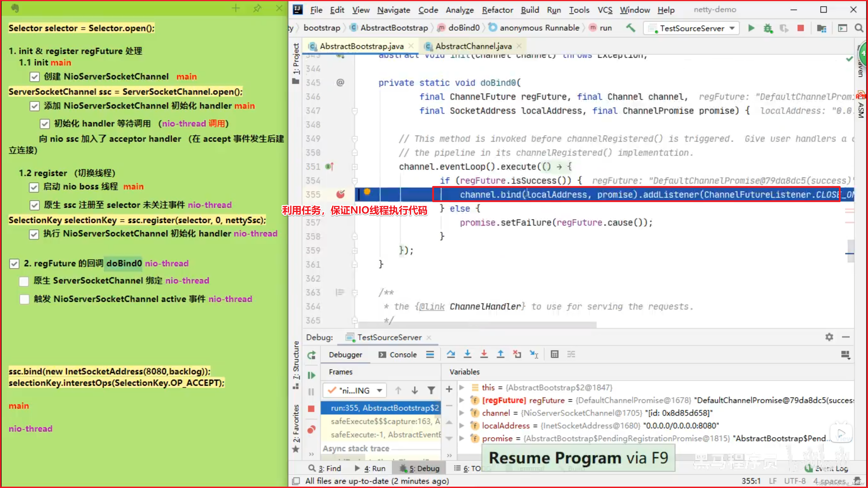Click the Show Execution Point lines icon
This screenshot has width=868, height=488.
430,355
